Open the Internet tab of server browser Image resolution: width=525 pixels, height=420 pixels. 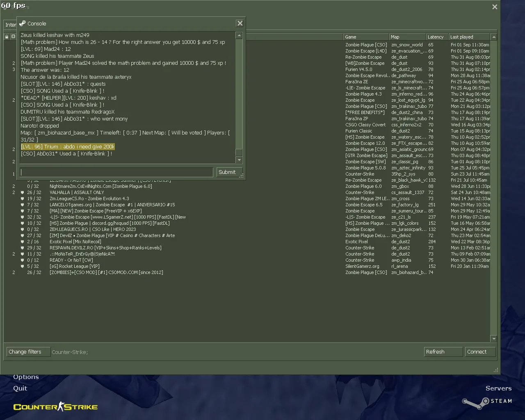pyautogui.click(x=10, y=25)
